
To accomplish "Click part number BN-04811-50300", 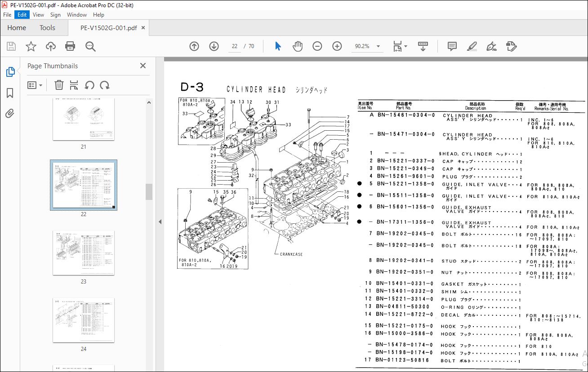I will (403, 306).
